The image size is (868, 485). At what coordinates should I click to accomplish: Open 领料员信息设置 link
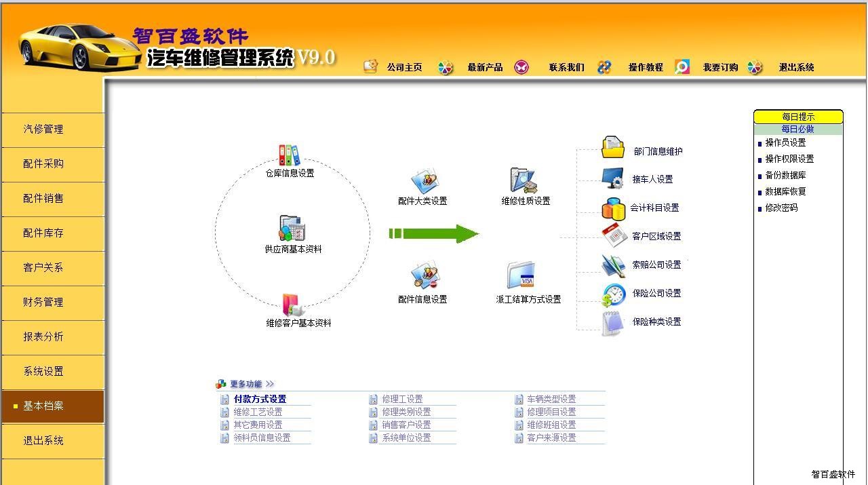pyautogui.click(x=262, y=438)
